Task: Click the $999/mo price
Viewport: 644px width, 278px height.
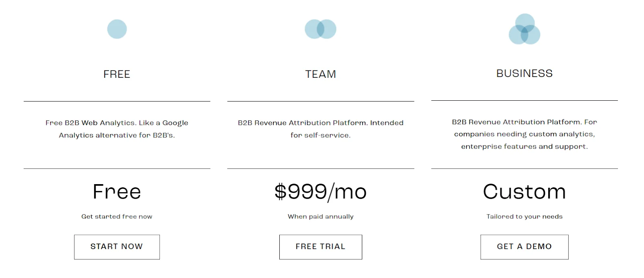Action: [x=320, y=192]
